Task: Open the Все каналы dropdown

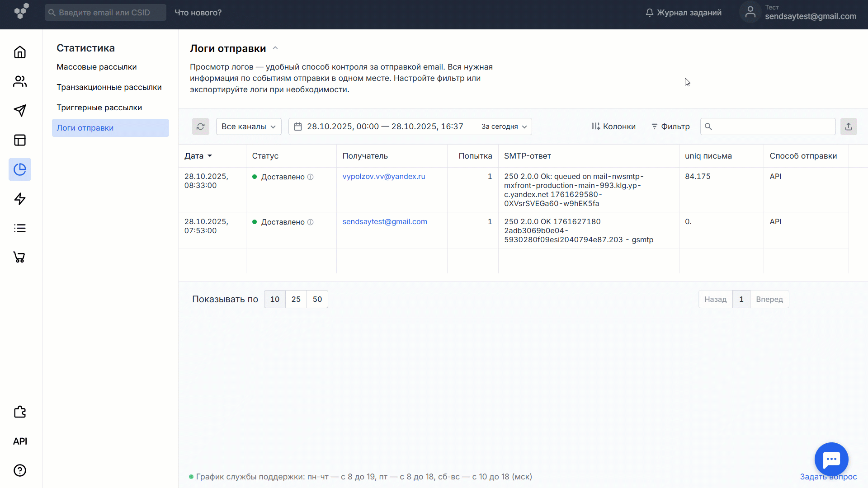Action: (249, 127)
